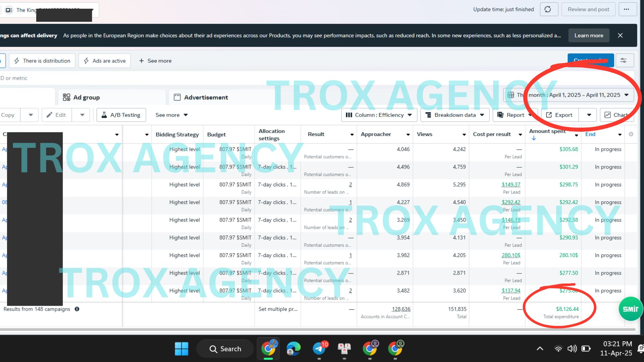Open the green Smir floating widget

click(x=631, y=309)
